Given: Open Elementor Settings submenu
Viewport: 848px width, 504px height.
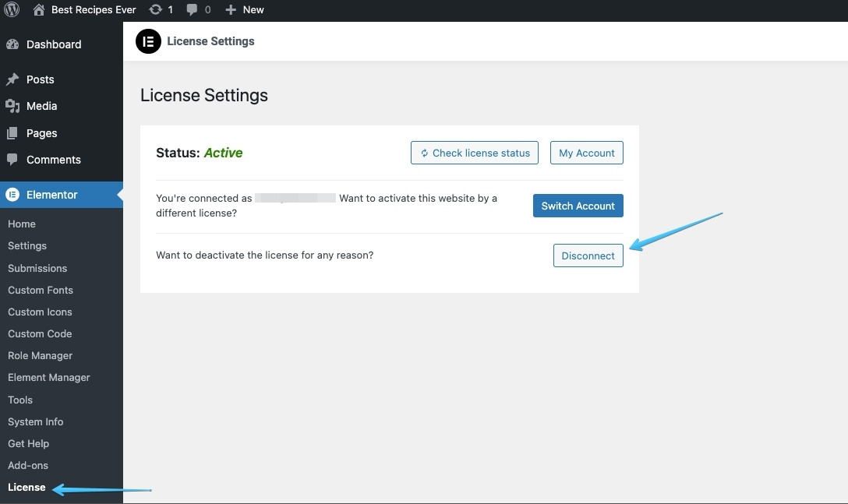Looking at the screenshot, I should pyautogui.click(x=27, y=245).
